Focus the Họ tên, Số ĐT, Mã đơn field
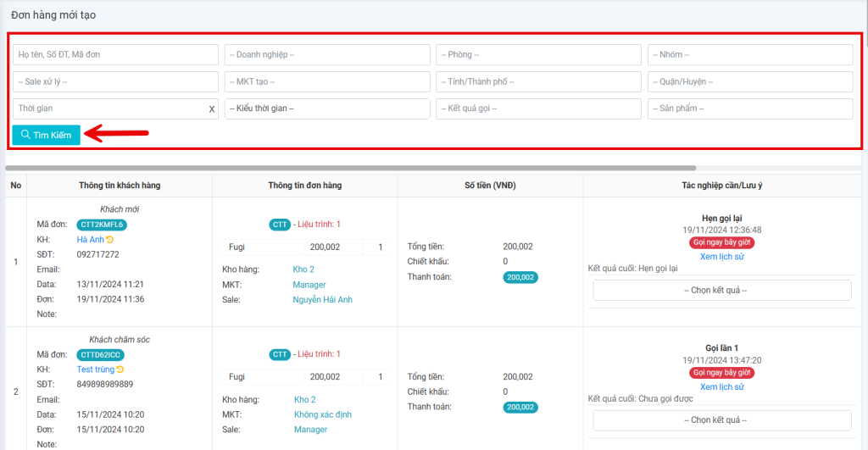Image resolution: width=868 pixels, height=450 pixels. tap(115, 55)
